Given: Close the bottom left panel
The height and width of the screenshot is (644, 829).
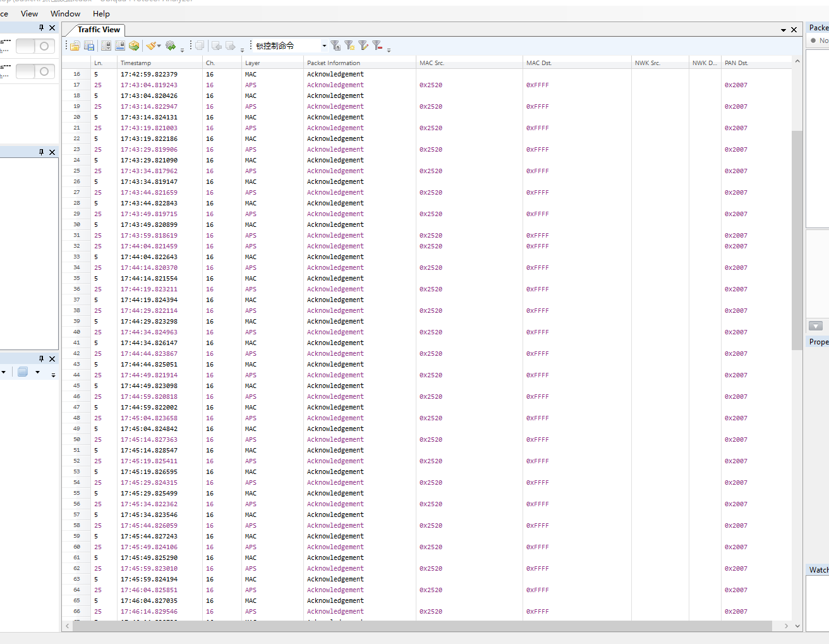Looking at the screenshot, I should (x=52, y=359).
